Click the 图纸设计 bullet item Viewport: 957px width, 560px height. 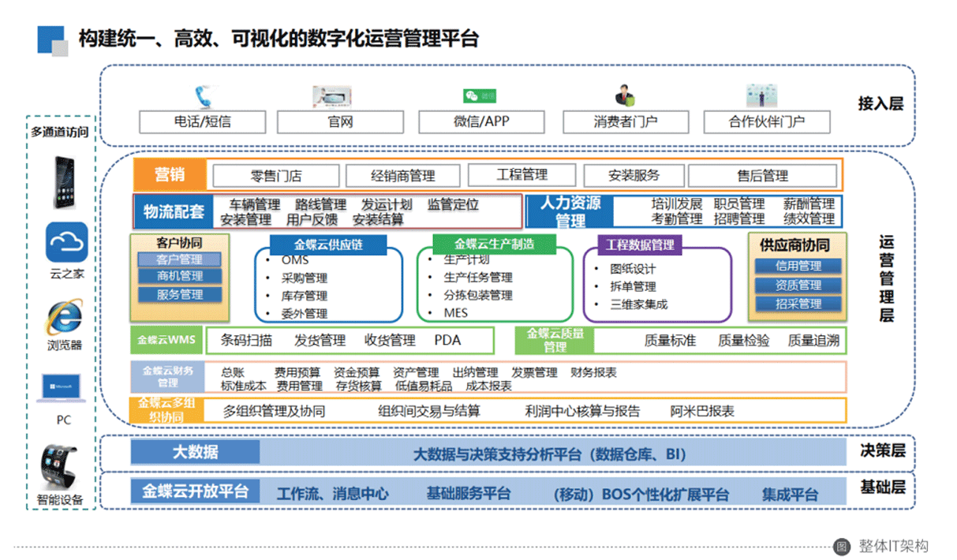[633, 269]
